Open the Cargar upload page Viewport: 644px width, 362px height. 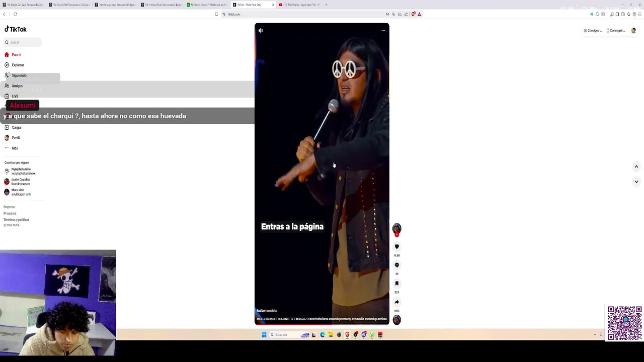pos(13,127)
